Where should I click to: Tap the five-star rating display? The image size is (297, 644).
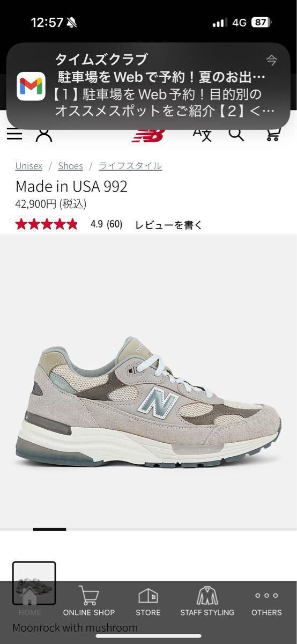(47, 224)
